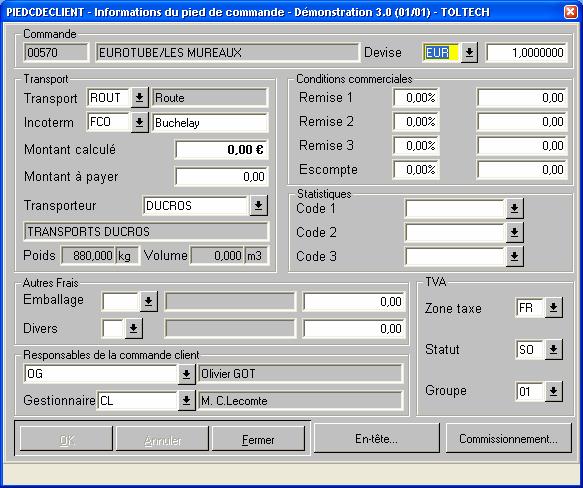Click the Incoterm location field Buchelay
This screenshot has width=583, height=488.
tap(210, 123)
